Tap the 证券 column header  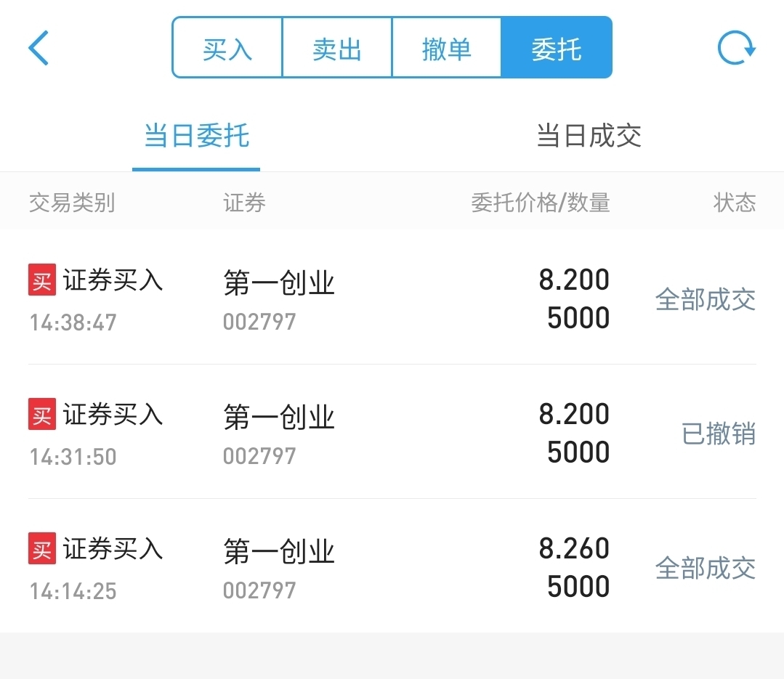(x=244, y=203)
